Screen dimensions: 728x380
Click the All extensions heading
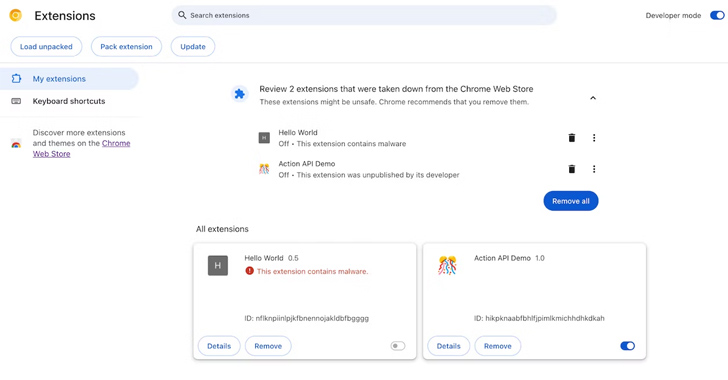(222, 229)
